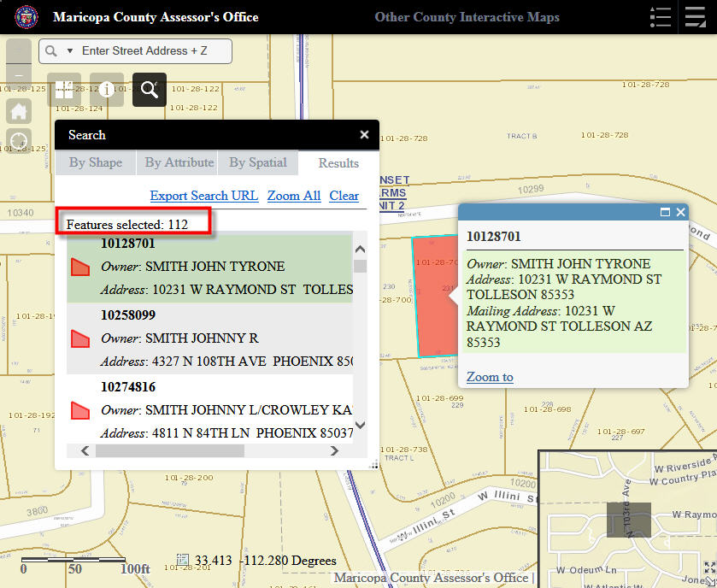Click the popup owner SMITH JOHN TYRONE text

(581, 264)
